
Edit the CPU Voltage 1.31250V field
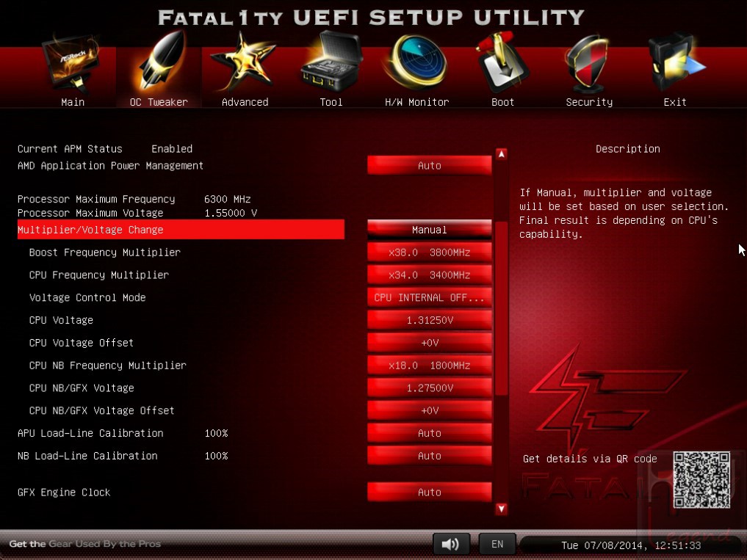pyautogui.click(x=429, y=320)
